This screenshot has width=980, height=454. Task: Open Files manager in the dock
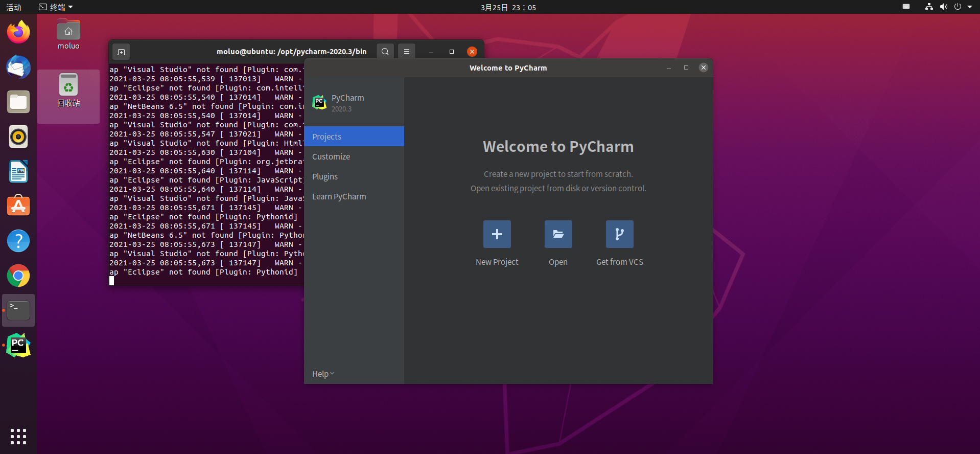click(18, 102)
